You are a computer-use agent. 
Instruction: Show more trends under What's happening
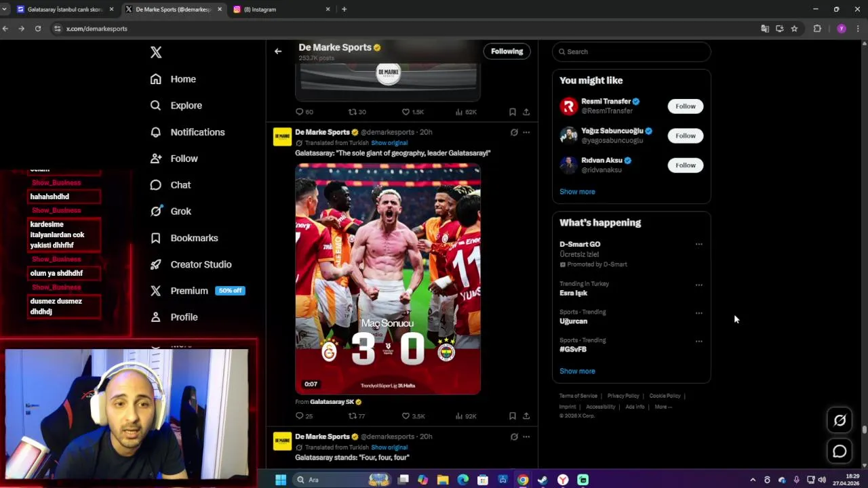point(577,371)
